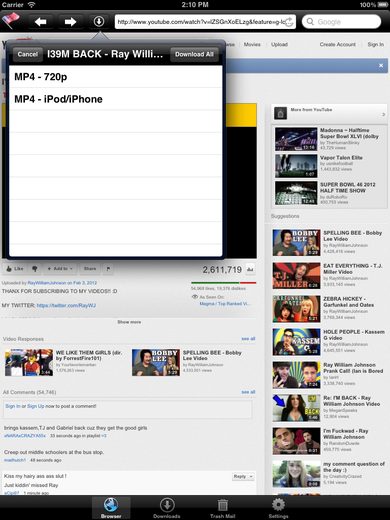Open ZEBRA HICKEY video thumbnail

(x=296, y=309)
